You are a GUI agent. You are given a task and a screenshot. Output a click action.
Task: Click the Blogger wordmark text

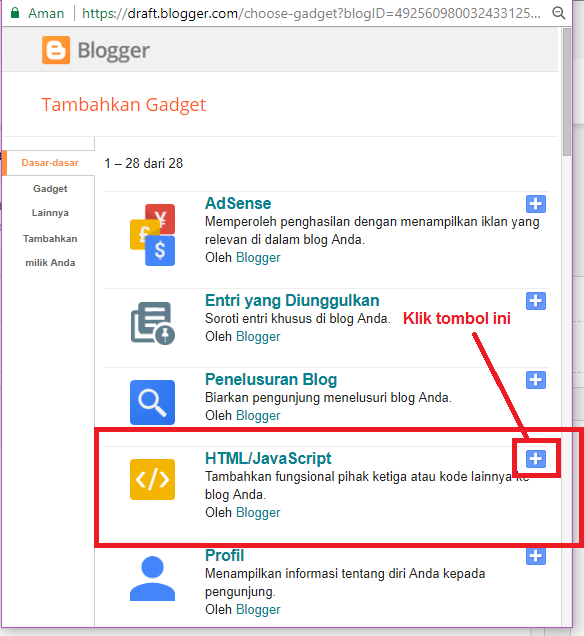[114, 51]
